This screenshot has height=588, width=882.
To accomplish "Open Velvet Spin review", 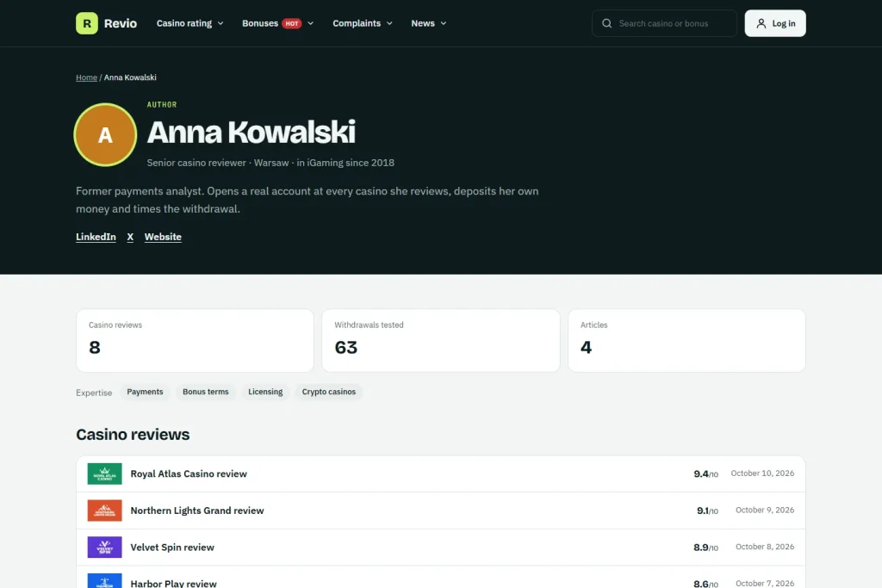I will 441,547.
